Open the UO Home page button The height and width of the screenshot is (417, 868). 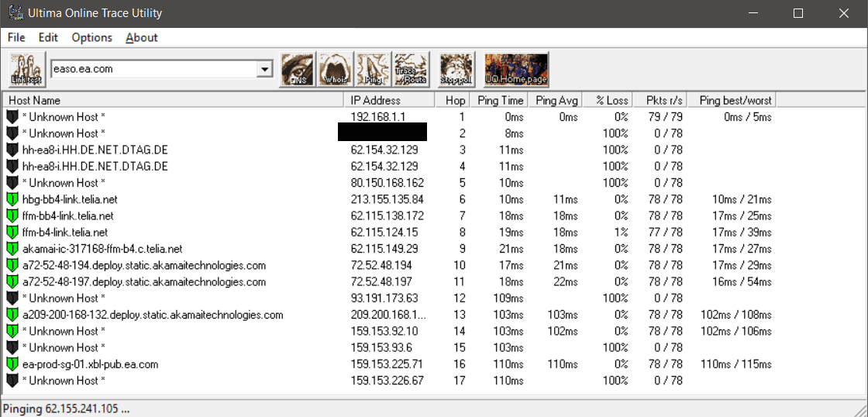tap(516, 69)
